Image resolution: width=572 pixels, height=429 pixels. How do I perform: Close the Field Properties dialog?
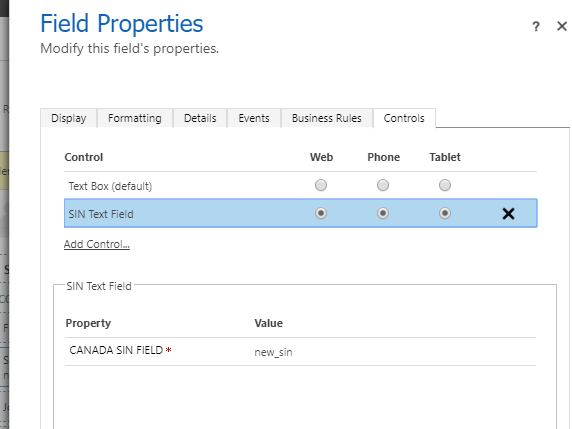coord(562,26)
